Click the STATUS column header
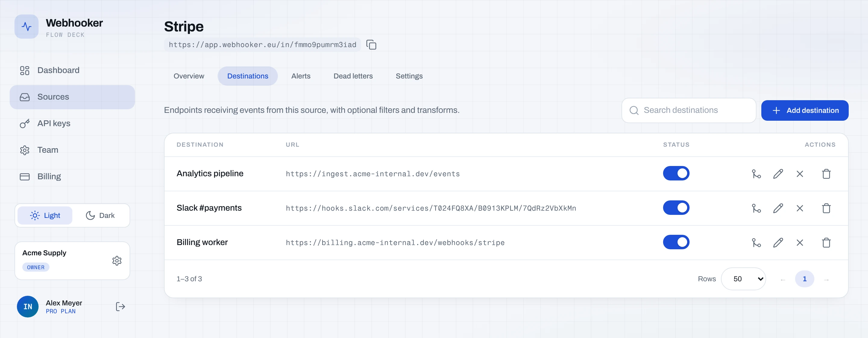 [676, 145]
